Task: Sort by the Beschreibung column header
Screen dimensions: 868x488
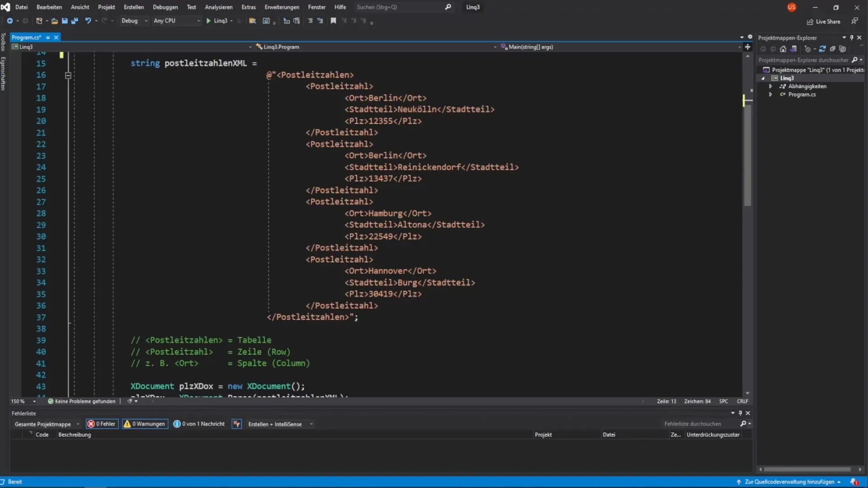Action: tap(75, 435)
